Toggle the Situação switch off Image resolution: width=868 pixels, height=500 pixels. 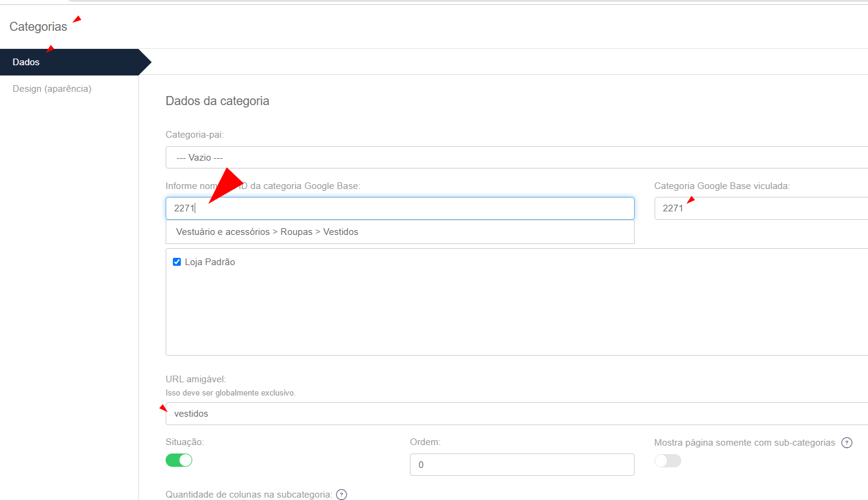click(x=179, y=460)
